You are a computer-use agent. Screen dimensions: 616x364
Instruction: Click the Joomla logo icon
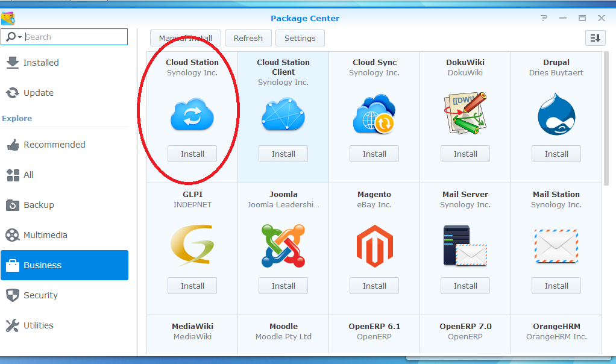283,246
